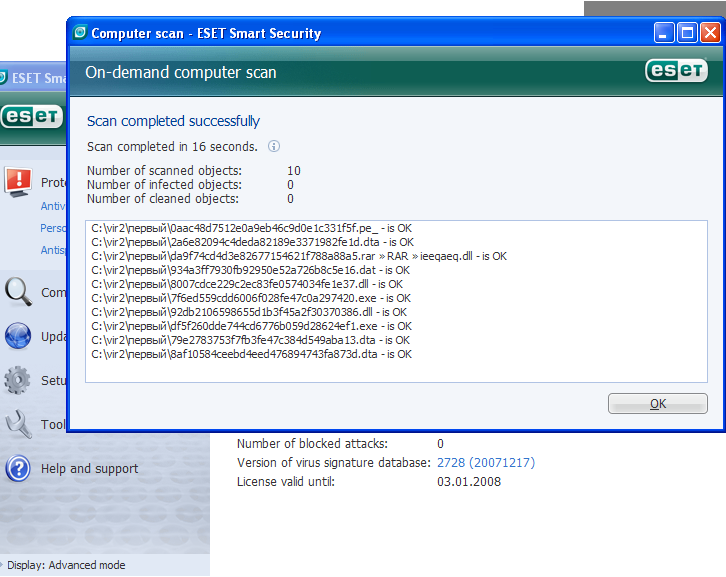Click Number of infected objects label
The width and height of the screenshot is (726, 577).
(x=164, y=184)
